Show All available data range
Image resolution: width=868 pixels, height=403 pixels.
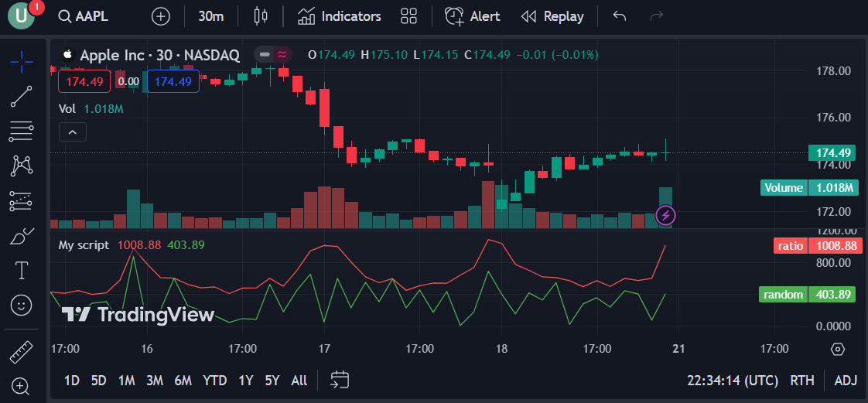coord(299,381)
